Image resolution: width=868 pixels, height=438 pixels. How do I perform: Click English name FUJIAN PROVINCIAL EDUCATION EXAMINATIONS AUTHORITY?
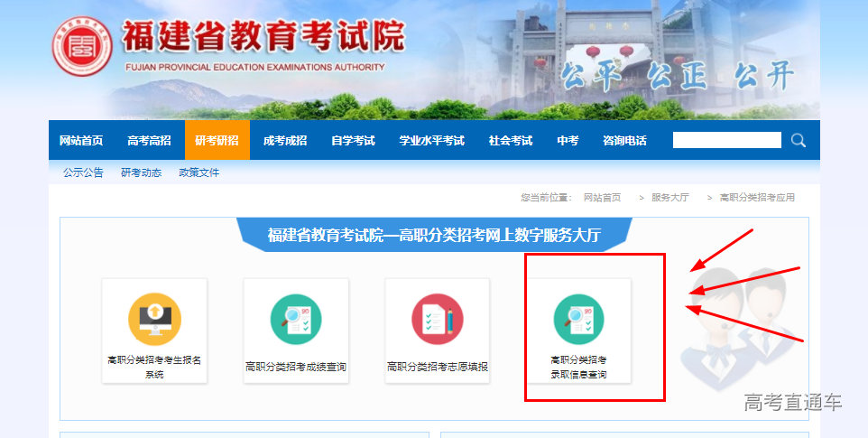[x=255, y=67]
